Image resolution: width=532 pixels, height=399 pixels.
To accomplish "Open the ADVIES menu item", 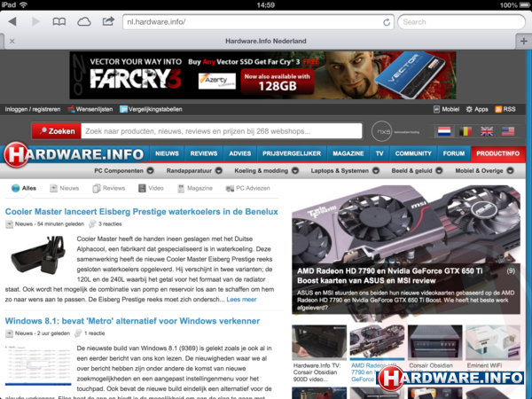I will click(240, 153).
